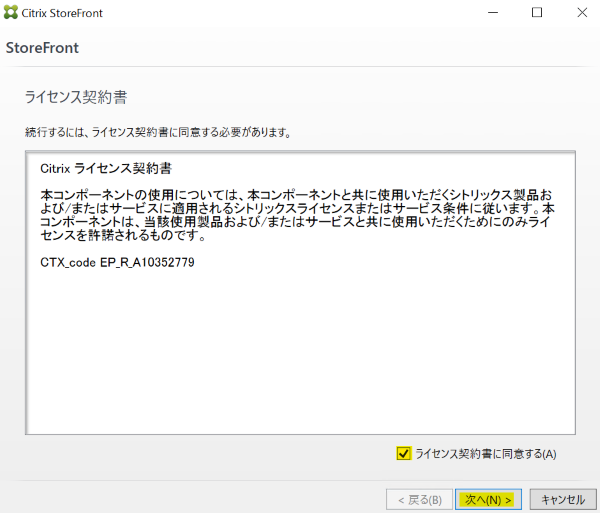Click the Citrix StoreFront title bar text
The width and height of the screenshot is (600, 513).
(x=62, y=13)
